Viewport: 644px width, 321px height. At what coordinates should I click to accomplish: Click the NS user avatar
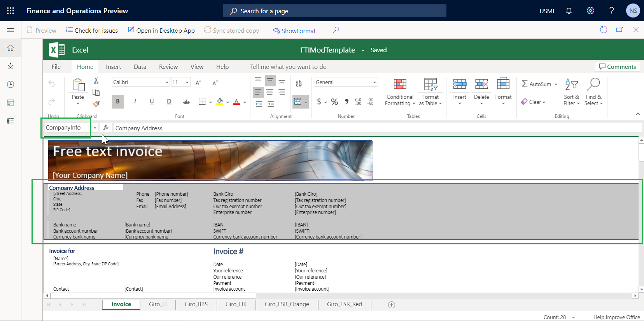point(633,11)
